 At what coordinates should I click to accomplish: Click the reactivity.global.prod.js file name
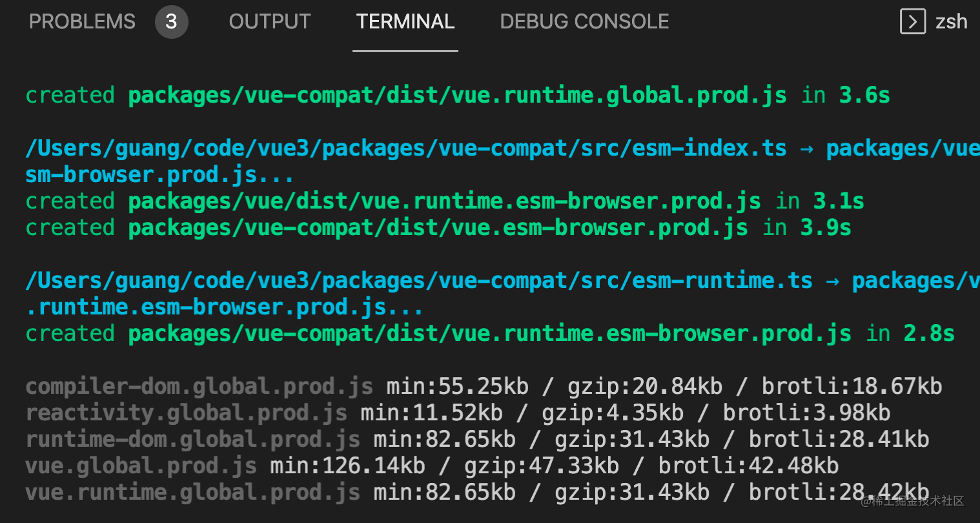(x=186, y=413)
